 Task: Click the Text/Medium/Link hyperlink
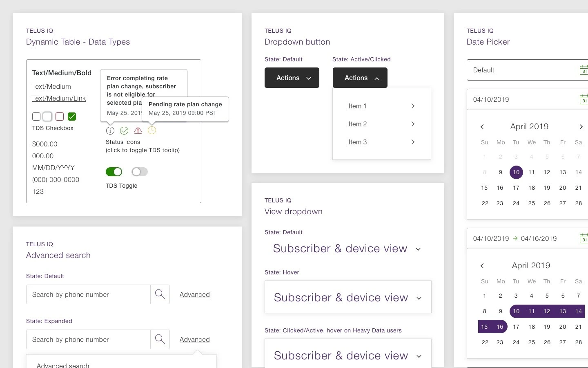coord(59,98)
